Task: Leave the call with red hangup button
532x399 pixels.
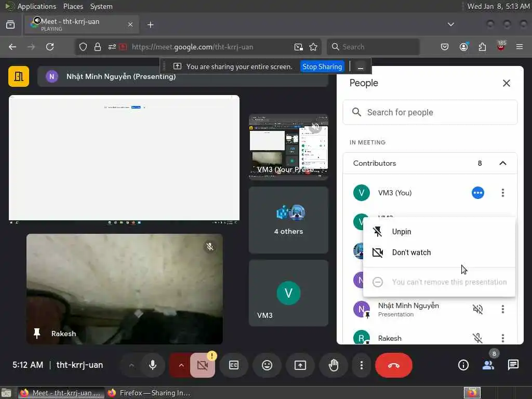Action: (394, 365)
